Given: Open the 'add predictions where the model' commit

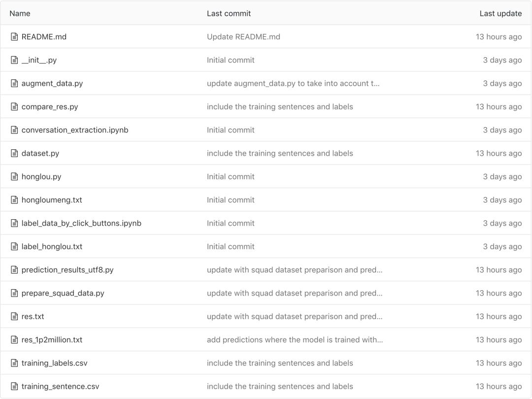Looking at the screenshot, I should pos(295,340).
